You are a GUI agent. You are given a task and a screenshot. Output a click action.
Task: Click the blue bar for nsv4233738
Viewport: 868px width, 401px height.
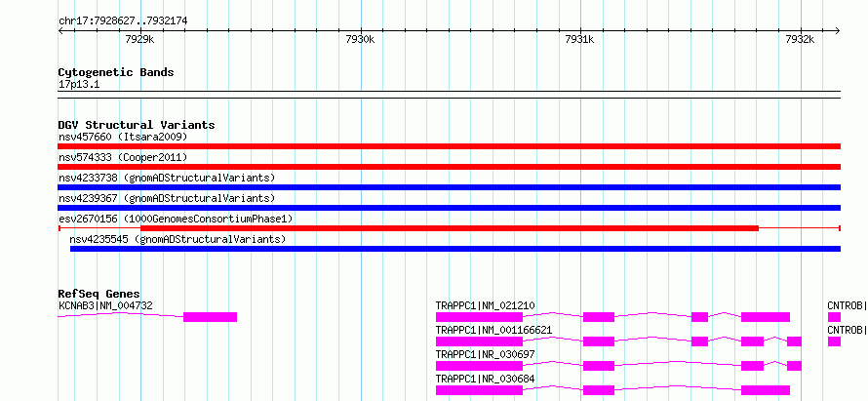click(x=449, y=187)
